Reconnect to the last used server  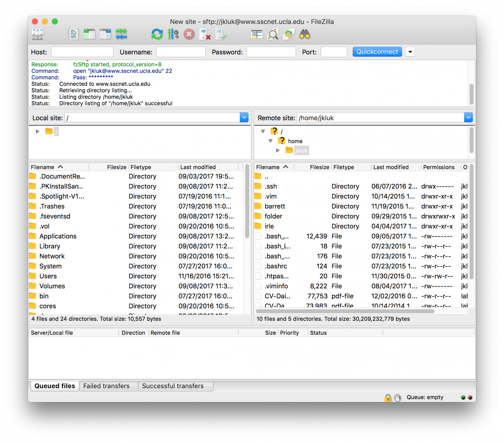point(221,34)
